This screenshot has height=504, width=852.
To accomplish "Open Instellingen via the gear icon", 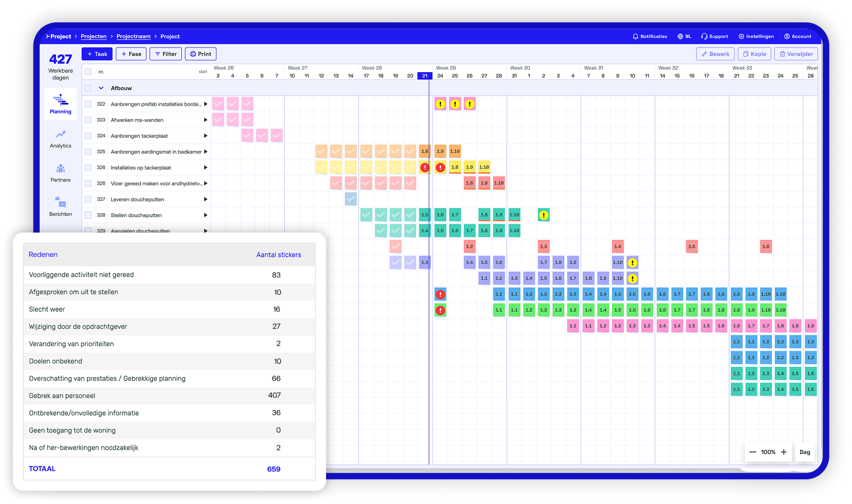I will point(756,36).
